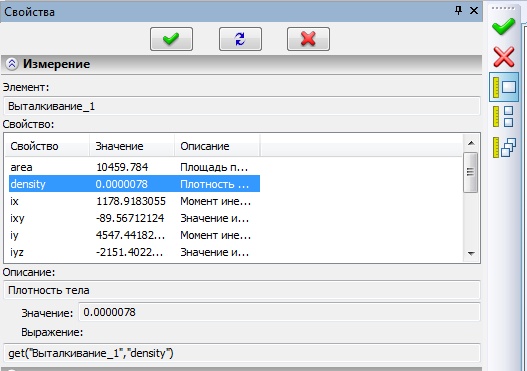Select the ix property row
Screen dimensions: 527x371
(134, 201)
